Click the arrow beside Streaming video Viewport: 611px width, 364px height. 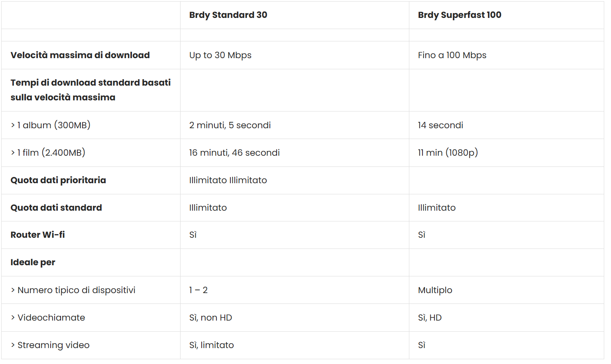tap(13, 345)
